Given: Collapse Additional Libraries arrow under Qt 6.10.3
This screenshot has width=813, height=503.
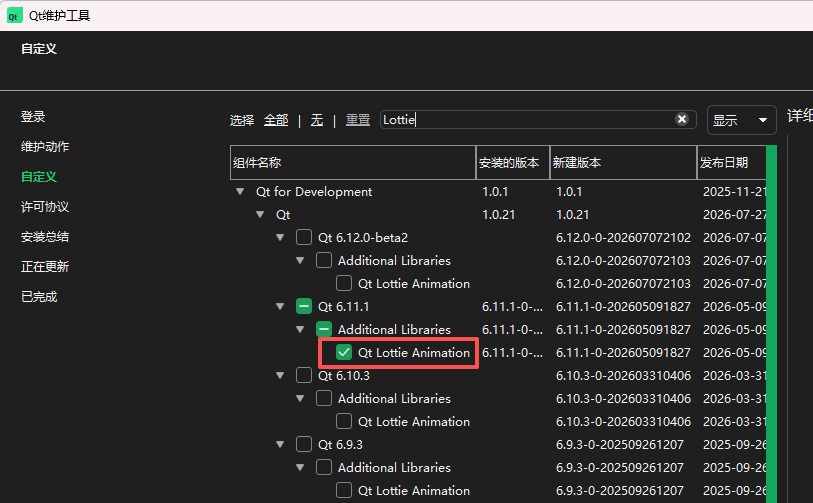Looking at the screenshot, I should click(x=300, y=398).
